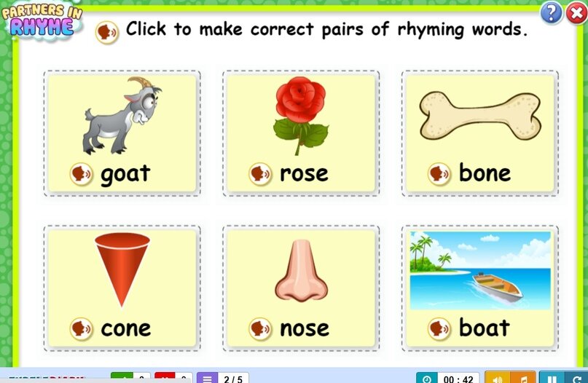Toggle sound effects speaker button
This screenshot has width=588, height=383.
pyautogui.click(x=497, y=378)
